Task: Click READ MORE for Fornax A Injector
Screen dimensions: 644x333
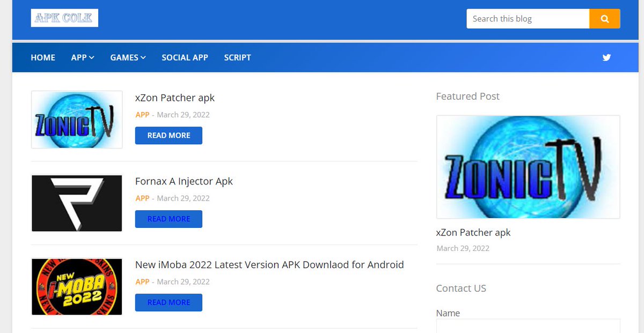Action: [169, 219]
